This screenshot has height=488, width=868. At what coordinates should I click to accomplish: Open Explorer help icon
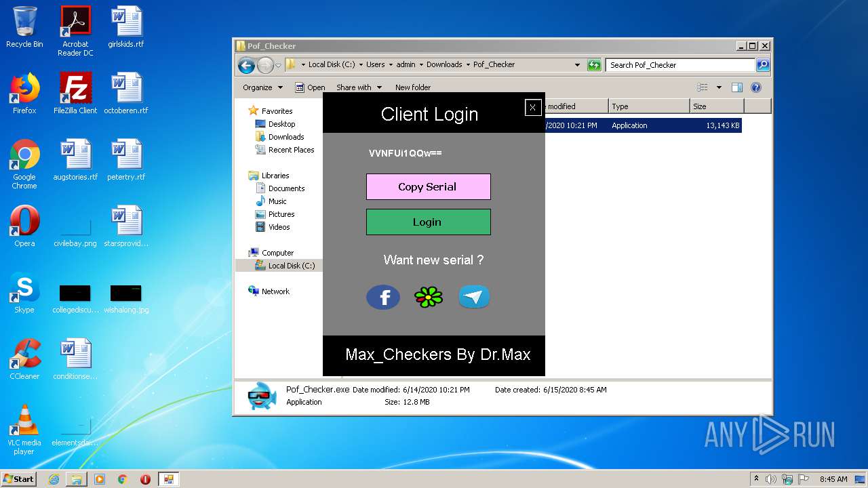pyautogui.click(x=756, y=87)
